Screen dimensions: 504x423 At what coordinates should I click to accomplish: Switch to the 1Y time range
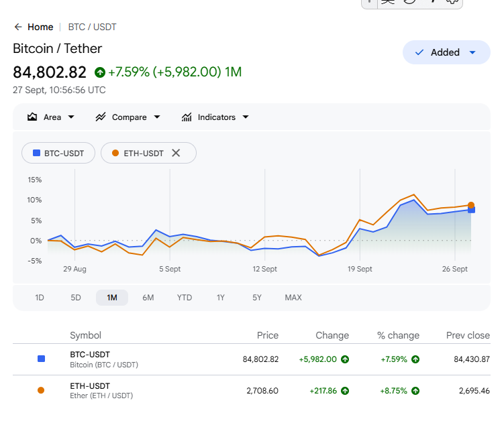coord(221,298)
